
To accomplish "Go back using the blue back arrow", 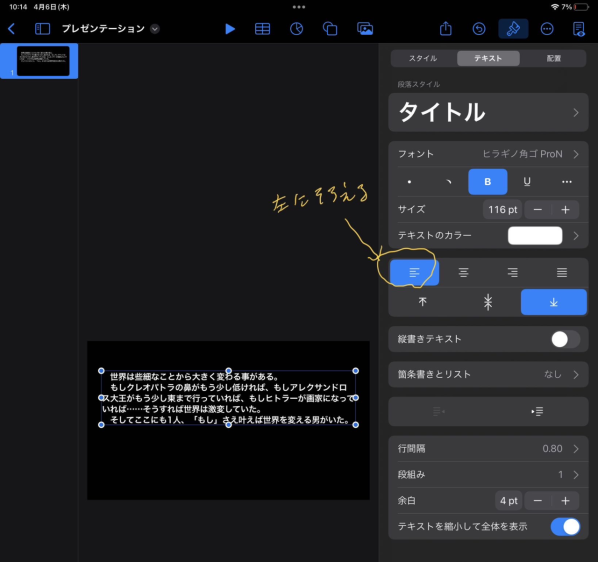I will point(11,29).
